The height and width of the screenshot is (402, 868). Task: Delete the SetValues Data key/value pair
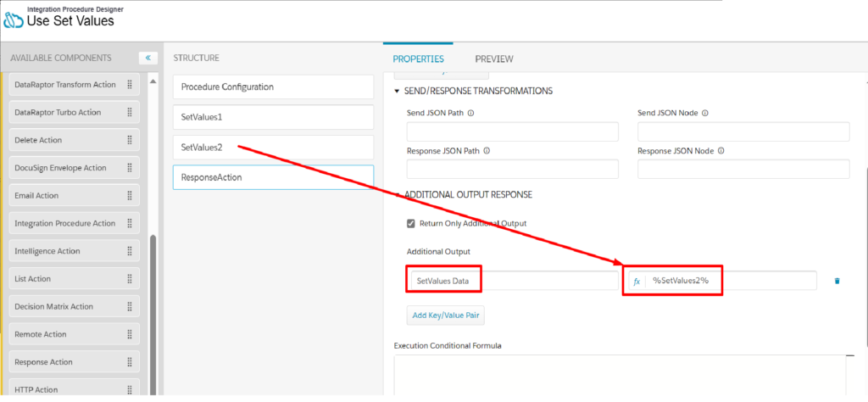point(837,282)
